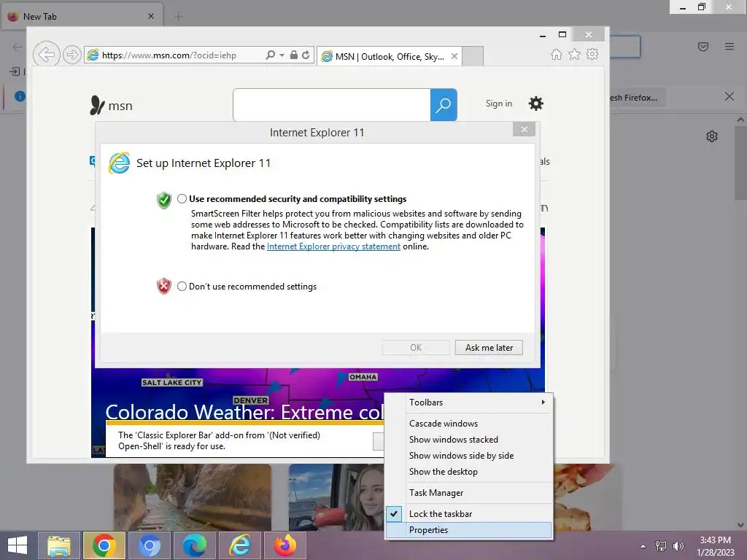Open a new blank IE tab

pyautogui.click(x=473, y=56)
